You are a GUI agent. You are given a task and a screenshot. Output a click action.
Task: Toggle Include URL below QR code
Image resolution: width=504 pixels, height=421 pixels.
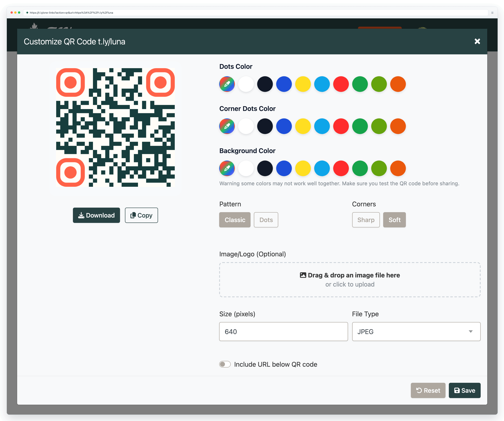point(225,364)
